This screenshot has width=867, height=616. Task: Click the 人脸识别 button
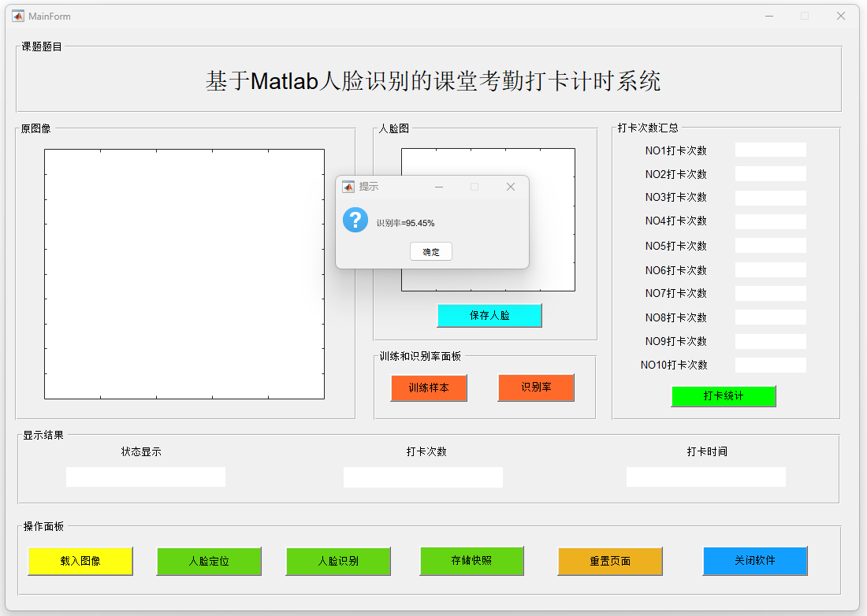pyautogui.click(x=338, y=562)
